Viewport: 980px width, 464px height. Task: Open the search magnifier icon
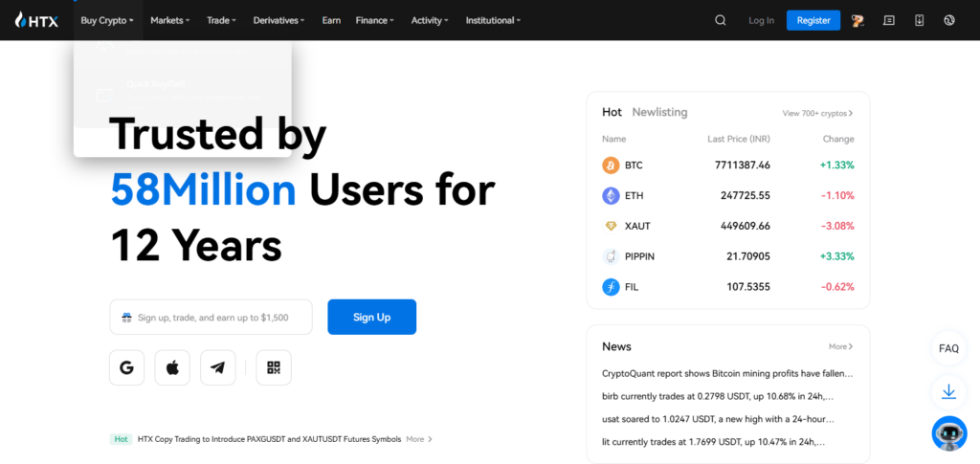tap(720, 20)
